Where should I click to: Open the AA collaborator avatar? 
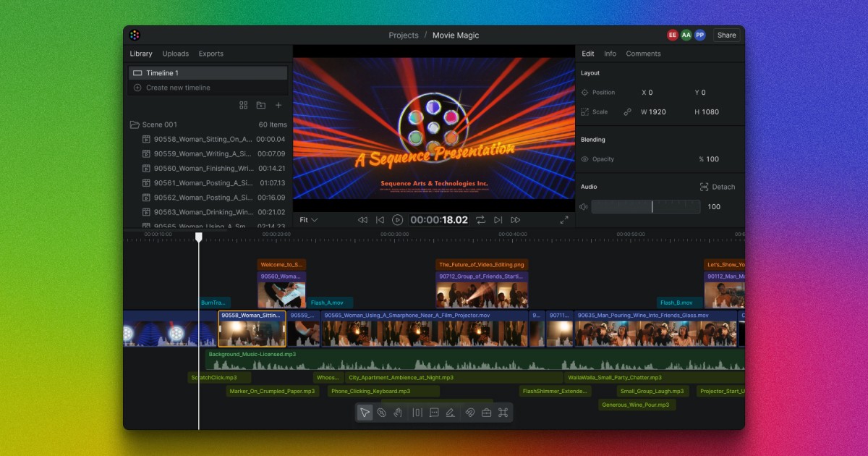(x=686, y=35)
